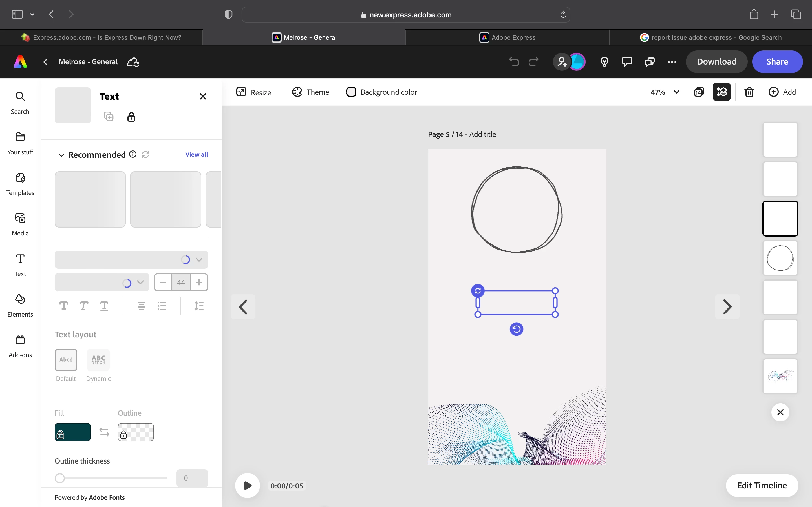The width and height of the screenshot is (812, 507).
Task: Select the Dynamic text layout option
Action: [x=98, y=360]
